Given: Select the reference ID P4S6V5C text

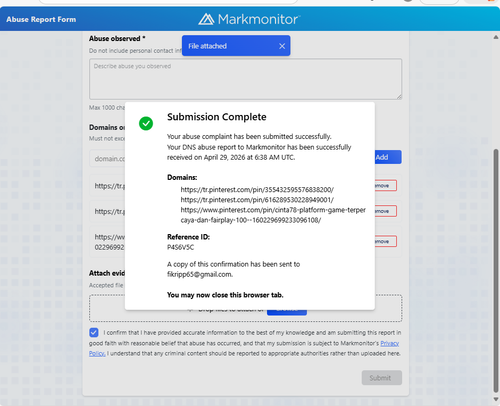Looking at the screenshot, I should [x=180, y=247].
